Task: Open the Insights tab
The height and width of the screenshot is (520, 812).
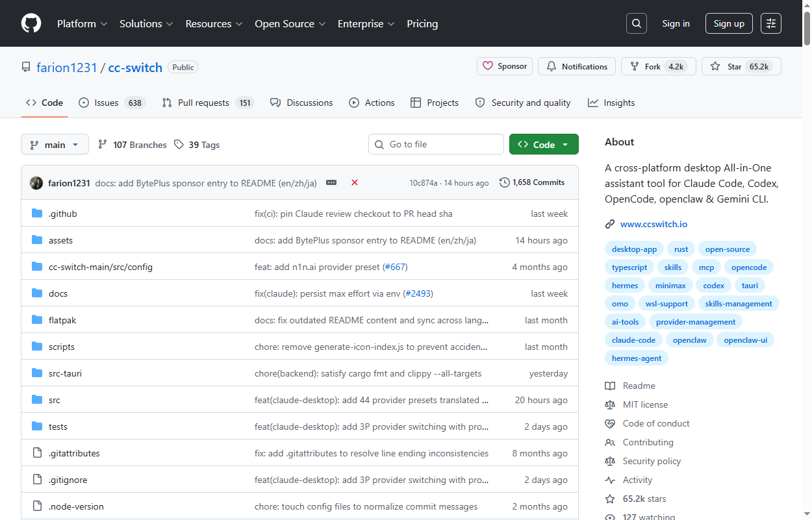Action: [x=611, y=103]
